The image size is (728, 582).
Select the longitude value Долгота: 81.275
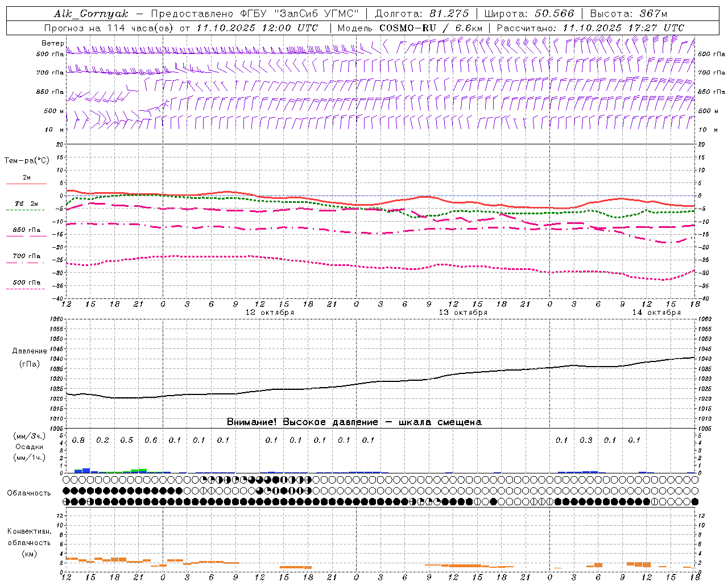click(x=422, y=14)
